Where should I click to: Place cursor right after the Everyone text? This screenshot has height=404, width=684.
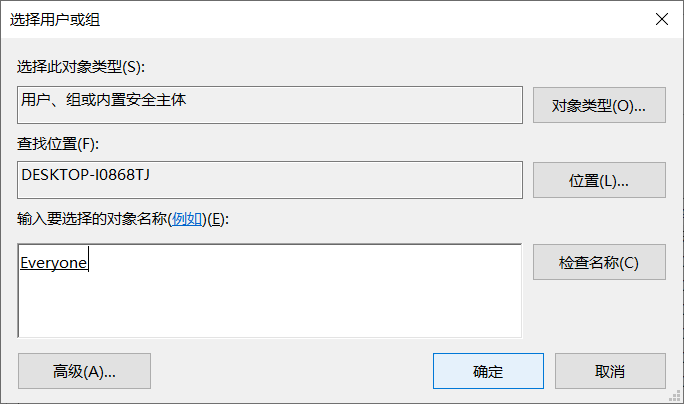(x=90, y=262)
